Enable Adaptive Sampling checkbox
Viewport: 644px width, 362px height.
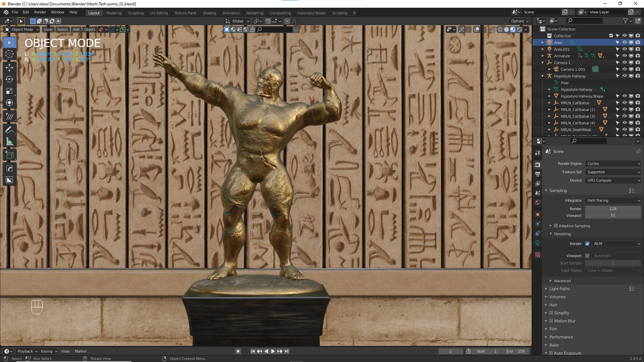(x=556, y=226)
